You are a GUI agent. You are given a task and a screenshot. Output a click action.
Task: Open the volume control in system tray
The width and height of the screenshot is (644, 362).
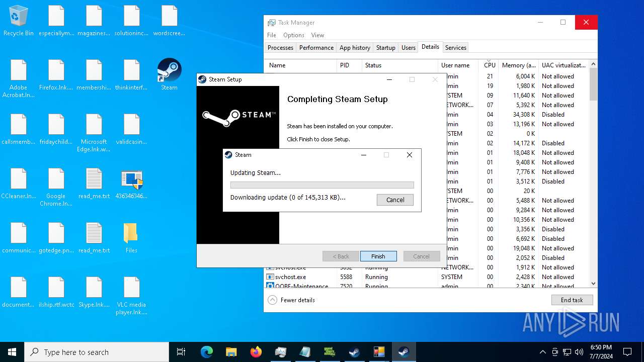point(579,352)
